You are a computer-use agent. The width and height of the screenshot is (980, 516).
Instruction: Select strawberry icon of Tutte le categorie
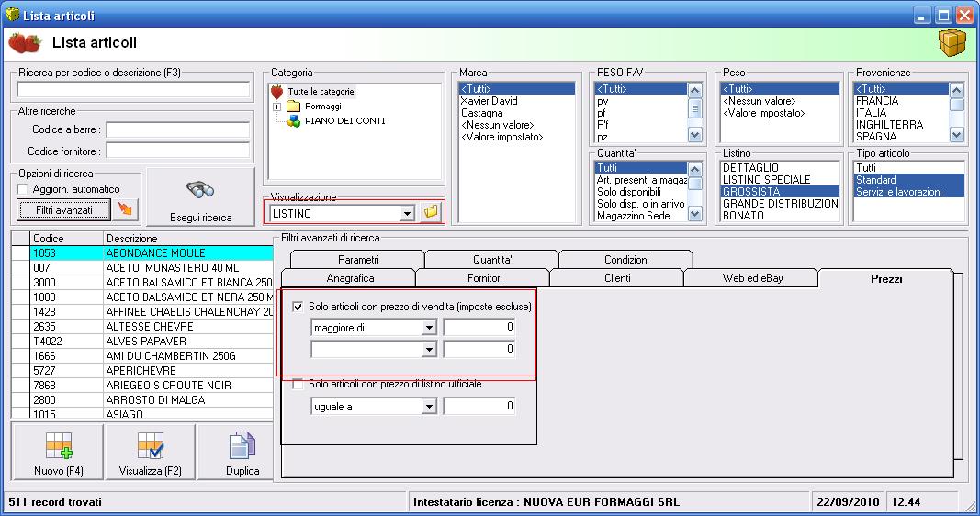[276, 92]
